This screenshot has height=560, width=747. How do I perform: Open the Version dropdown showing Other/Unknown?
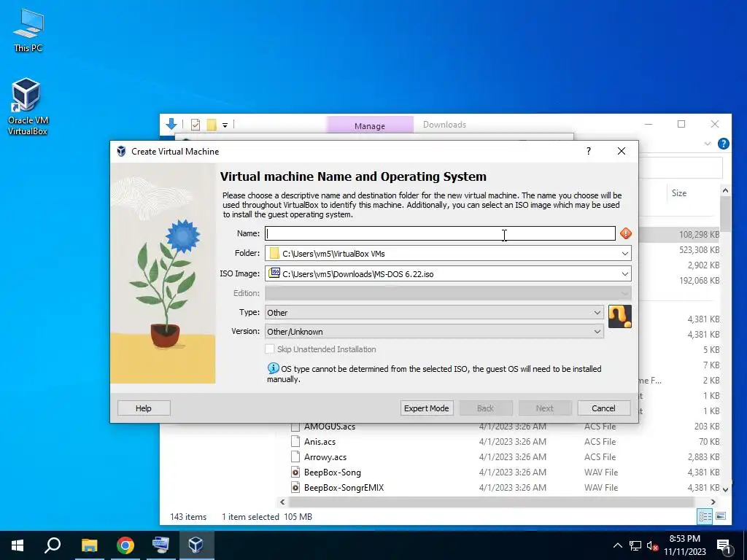(434, 332)
